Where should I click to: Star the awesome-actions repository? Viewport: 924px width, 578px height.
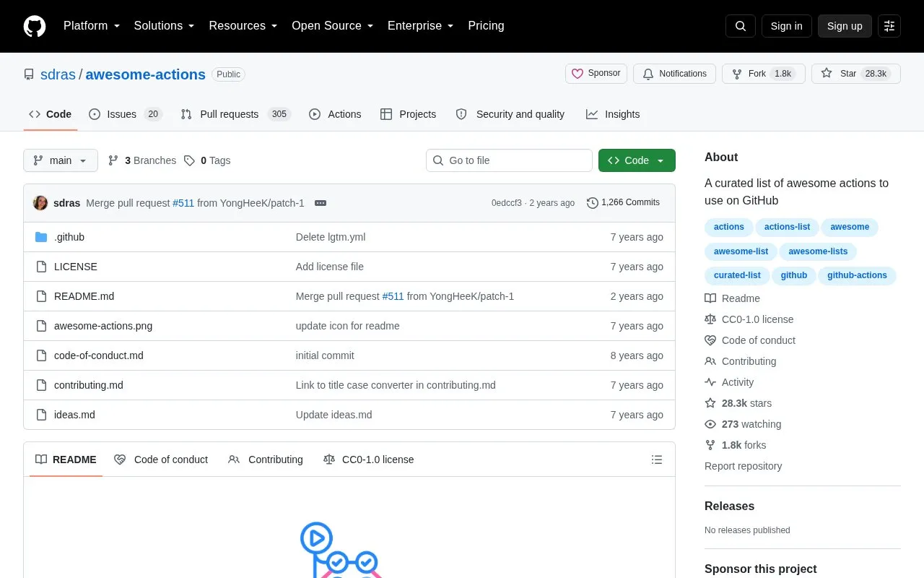(x=856, y=74)
